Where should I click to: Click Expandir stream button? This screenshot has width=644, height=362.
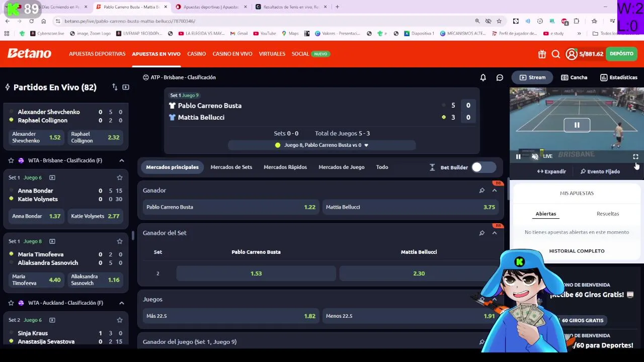pos(551,171)
